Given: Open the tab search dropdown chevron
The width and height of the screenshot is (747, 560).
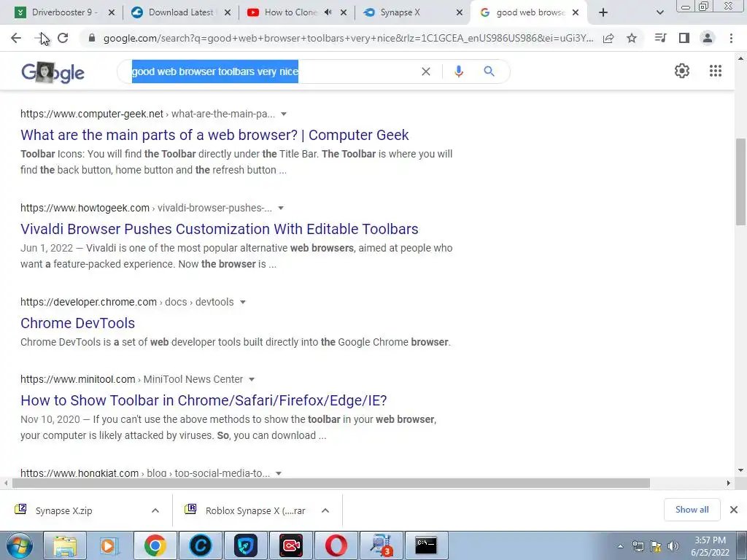Looking at the screenshot, I should pyautogui.click(x=659, y=13).
